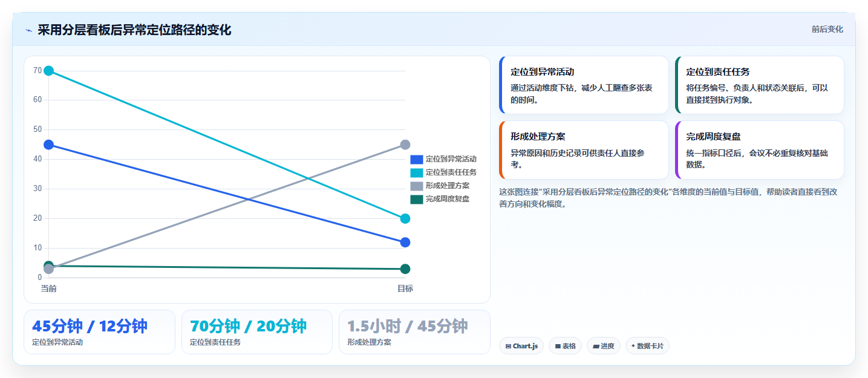
Task: Select the green data point at target
Action: [x=405, y=269]
